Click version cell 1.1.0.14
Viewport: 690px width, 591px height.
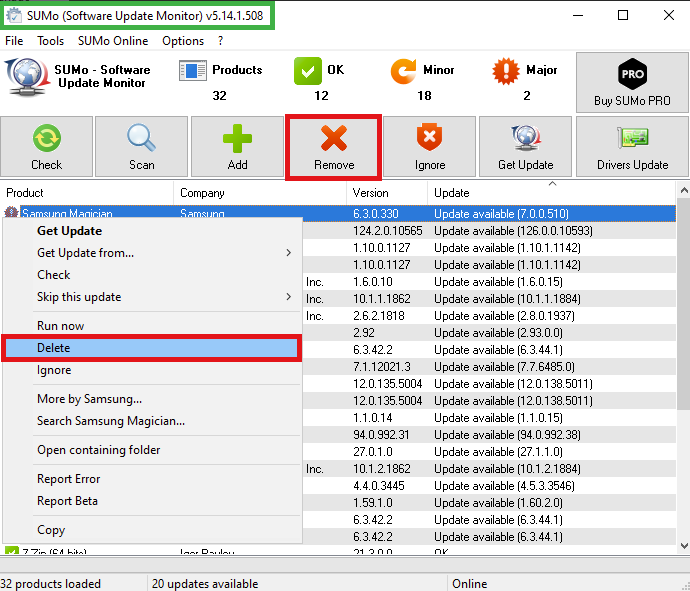[372, 418]
